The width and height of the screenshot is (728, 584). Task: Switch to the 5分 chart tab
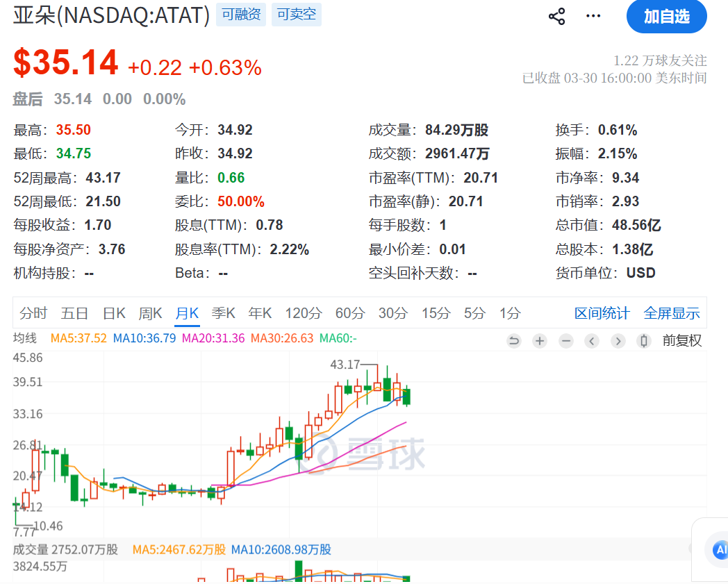[x=474, y=313]
